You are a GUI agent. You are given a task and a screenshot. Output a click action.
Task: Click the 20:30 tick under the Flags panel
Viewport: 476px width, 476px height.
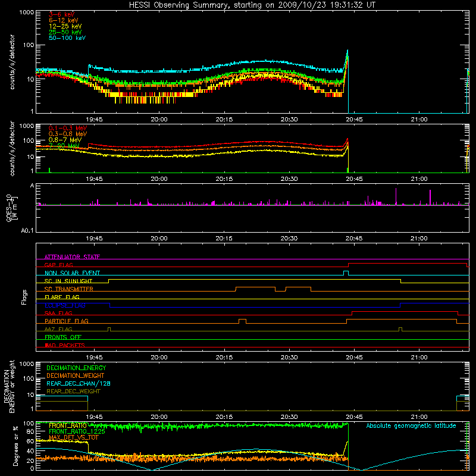[289, 358]
